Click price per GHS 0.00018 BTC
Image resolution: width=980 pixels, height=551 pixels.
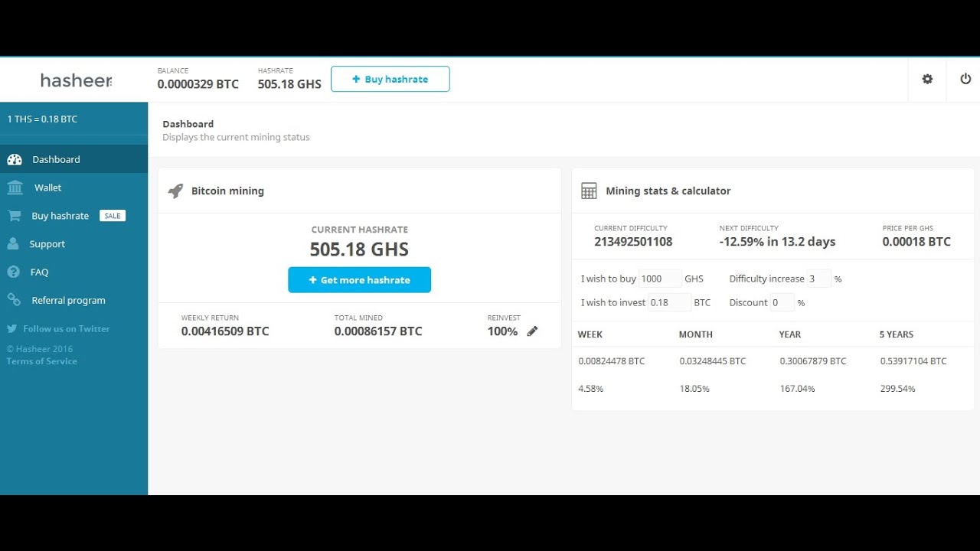[x=916, y=242]
